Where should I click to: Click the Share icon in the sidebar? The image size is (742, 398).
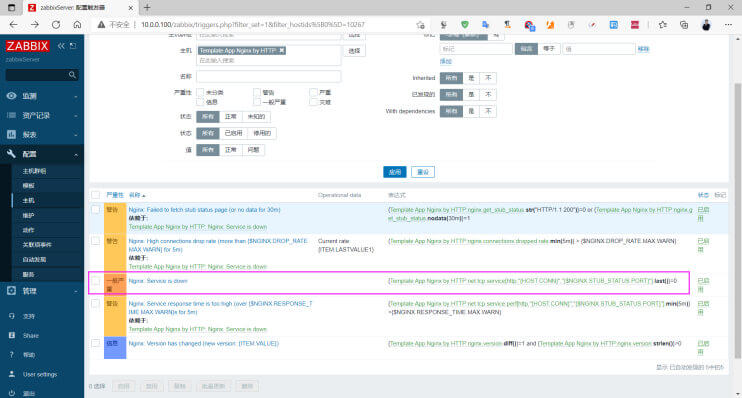pos(11,336)
